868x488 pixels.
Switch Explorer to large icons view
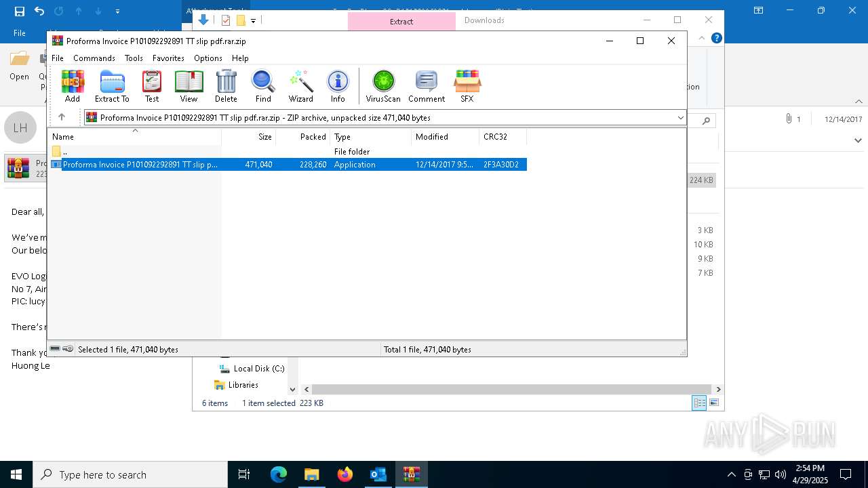(x=713, y=403)
